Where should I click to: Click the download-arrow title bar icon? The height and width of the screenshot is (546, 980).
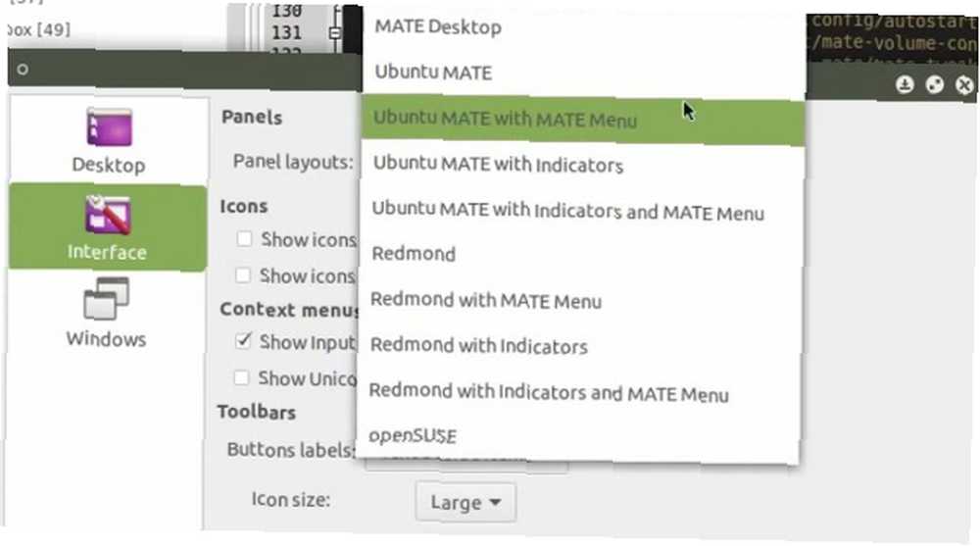[x=905, y=83]
